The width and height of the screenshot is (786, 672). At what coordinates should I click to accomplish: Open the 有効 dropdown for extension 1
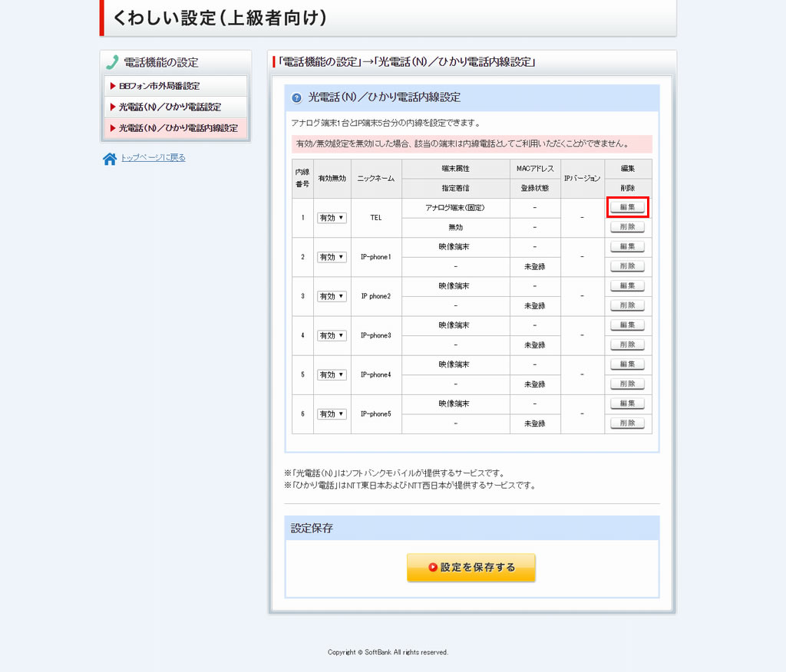332,218
